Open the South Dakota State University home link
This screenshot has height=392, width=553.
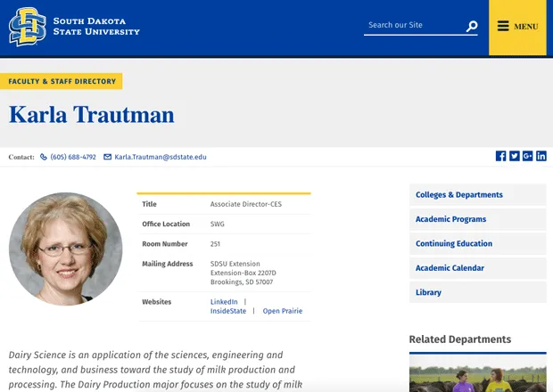(96, 27)
